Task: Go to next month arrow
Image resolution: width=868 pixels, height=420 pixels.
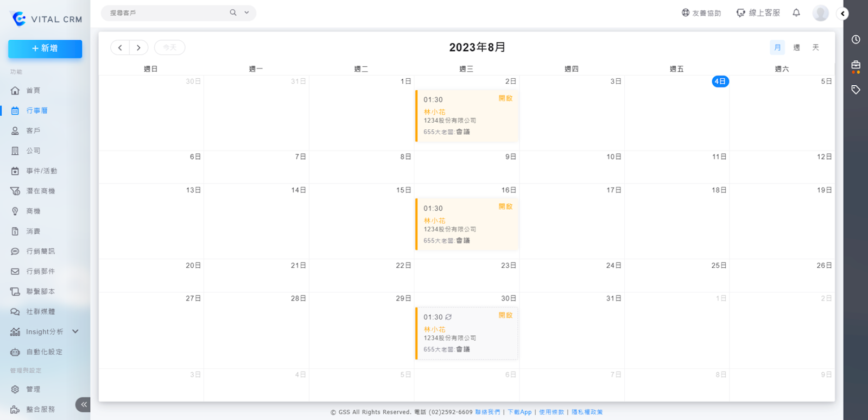Action: [x=139, y=48]
